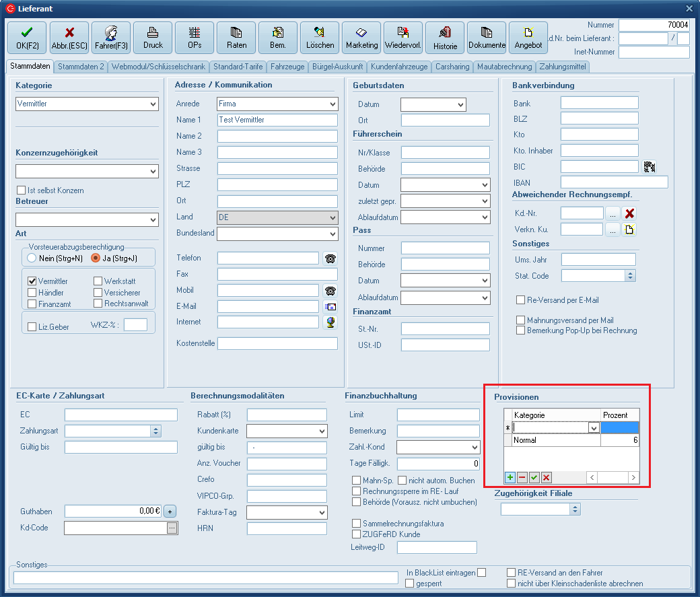The height and width of the screenshot is (597, 700).
Task: Switch to the Fahrzeuge tab
Action: pyautogui.click(x=288, y=67)
